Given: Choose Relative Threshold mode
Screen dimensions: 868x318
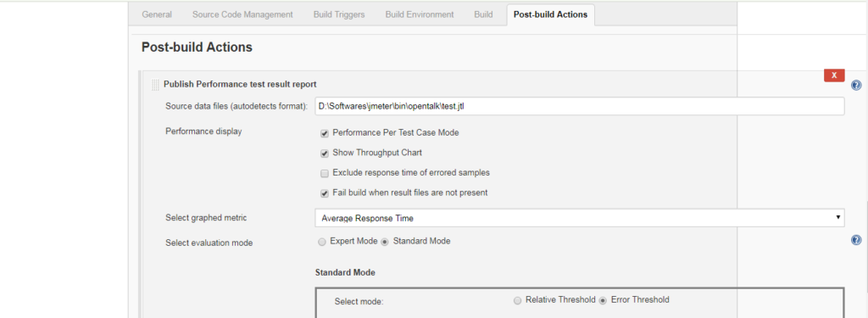Looking at the screenshot, I should tap(518, 300).
